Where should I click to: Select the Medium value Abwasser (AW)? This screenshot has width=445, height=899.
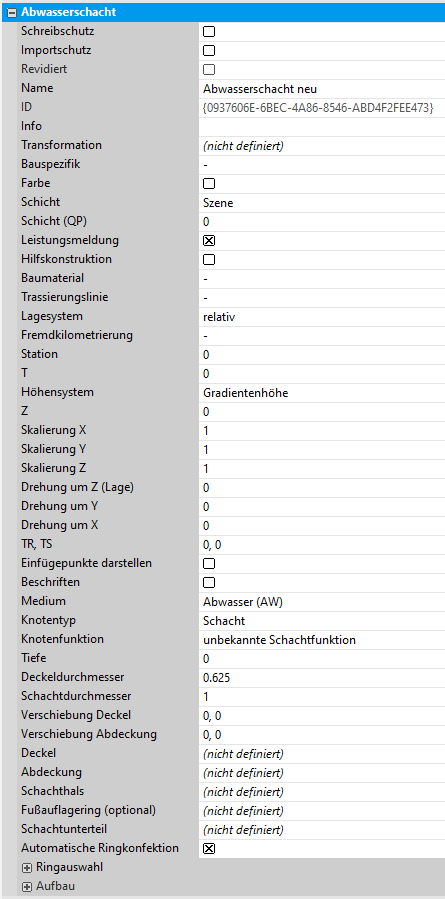(322, 601)
